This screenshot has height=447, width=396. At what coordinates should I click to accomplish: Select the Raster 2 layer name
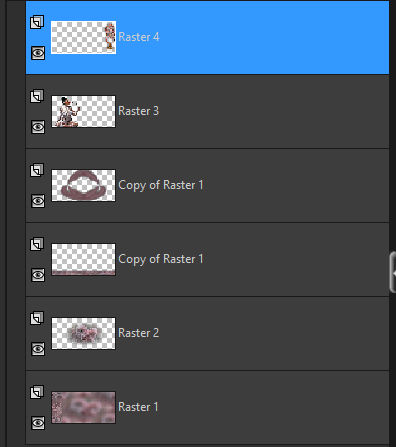[138, 333]
